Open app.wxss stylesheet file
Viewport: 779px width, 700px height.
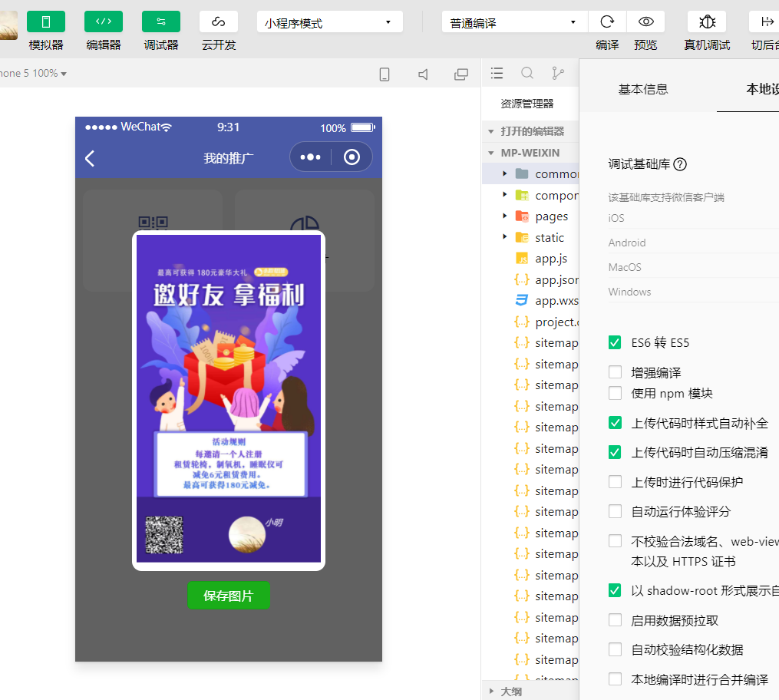pyautogui.click(x=546, y=301)
